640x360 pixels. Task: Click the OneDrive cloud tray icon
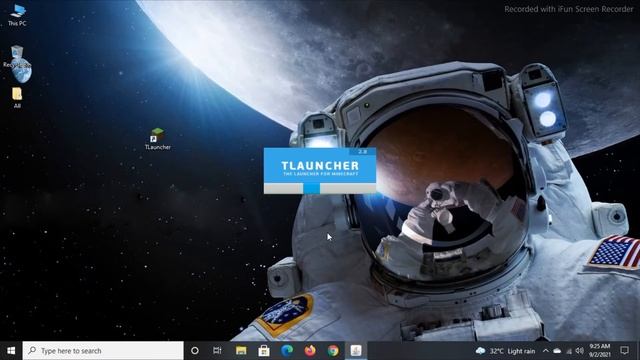(557, 351)
